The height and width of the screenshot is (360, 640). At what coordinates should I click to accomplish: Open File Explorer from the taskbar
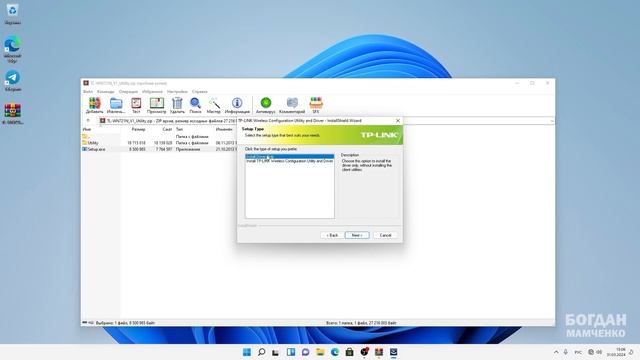[320, 352]
